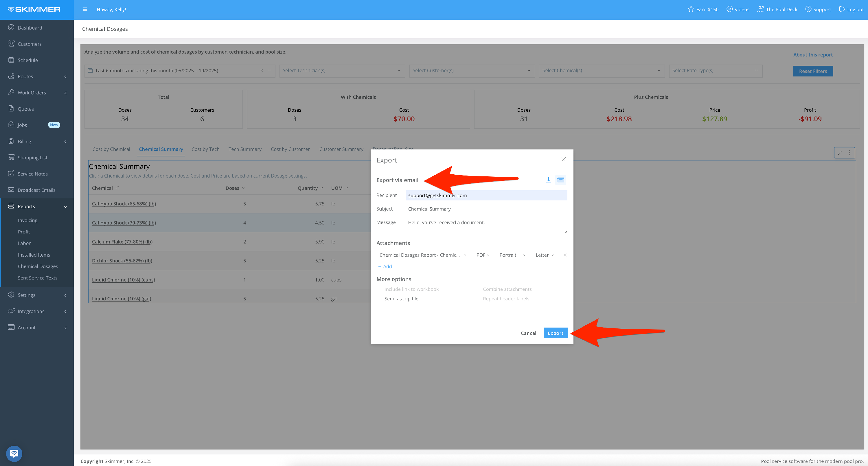Open the Letter paper size dropdown

544,255
